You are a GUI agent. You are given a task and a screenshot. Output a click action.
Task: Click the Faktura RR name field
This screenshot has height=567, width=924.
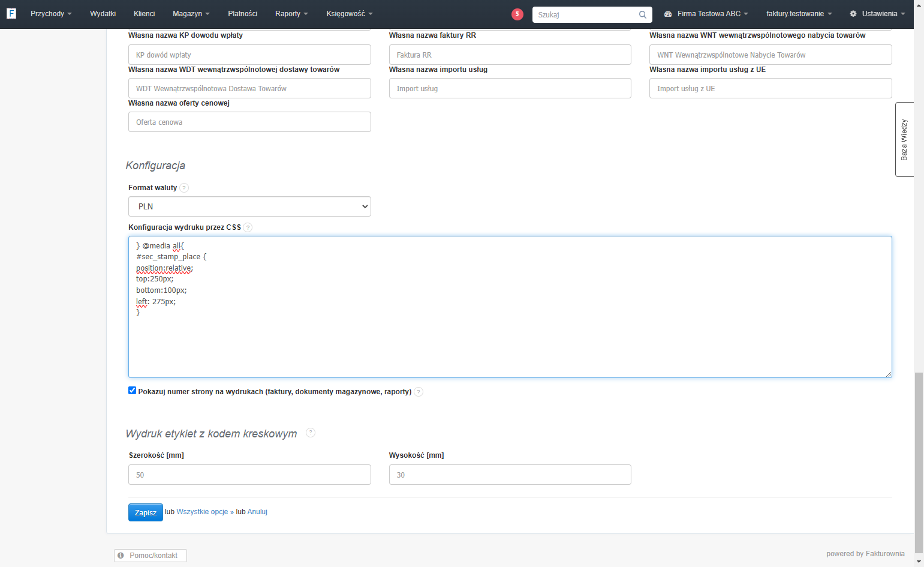[510, 55]
